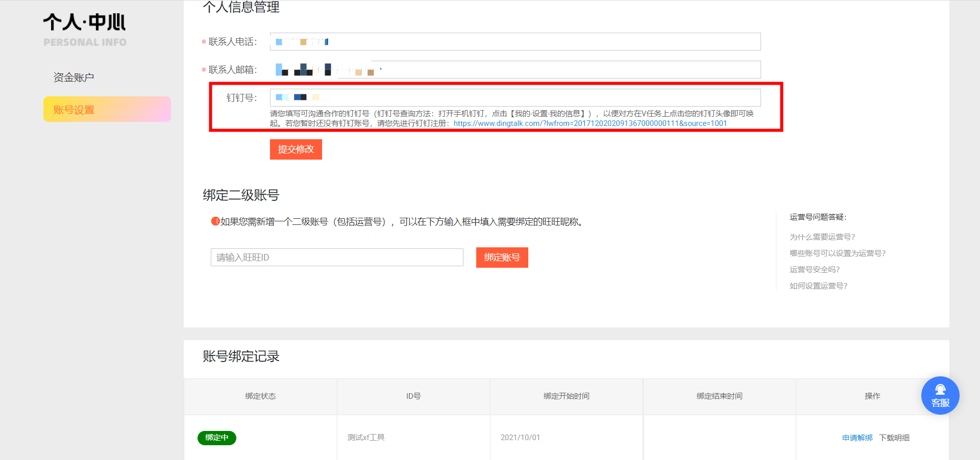Click the 账号绑定记录 section heading
Screen dimensions: 980x460
tap(241, 356)
